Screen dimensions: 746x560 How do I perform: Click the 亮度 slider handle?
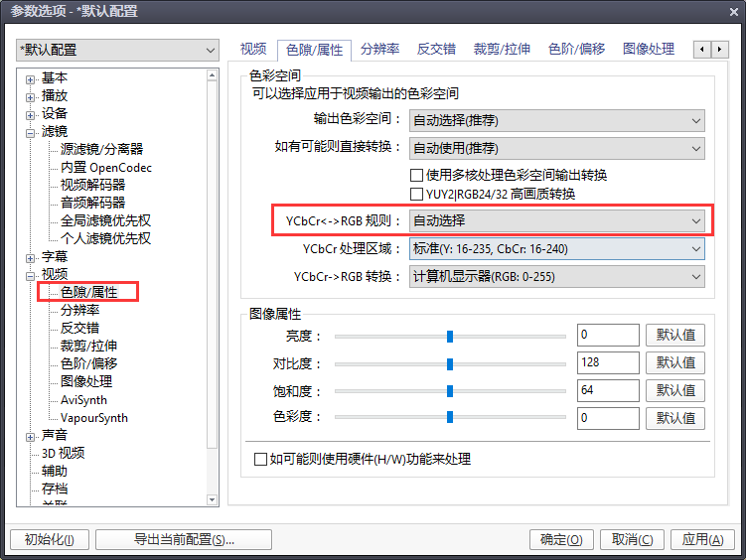click(450, 337)
